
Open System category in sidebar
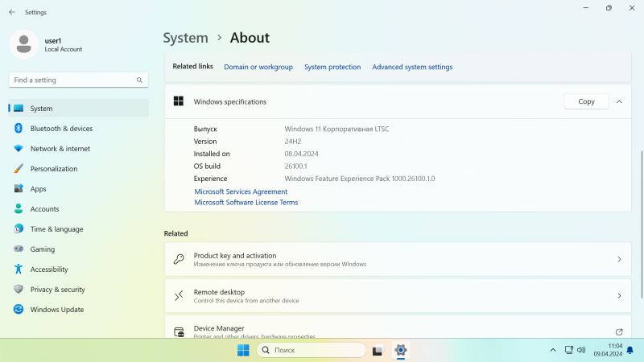(78, 109)
